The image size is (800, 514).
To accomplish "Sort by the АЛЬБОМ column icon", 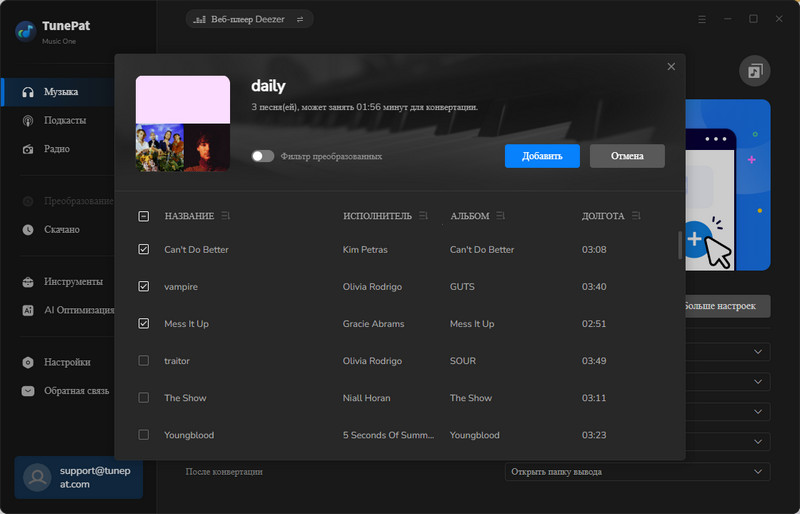I will pos(500,216).
